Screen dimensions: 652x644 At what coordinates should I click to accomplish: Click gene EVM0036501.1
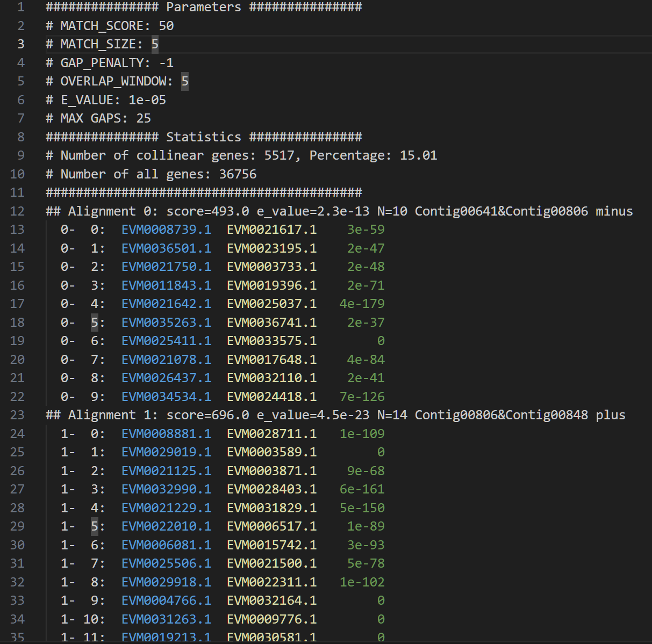[166, 248]
